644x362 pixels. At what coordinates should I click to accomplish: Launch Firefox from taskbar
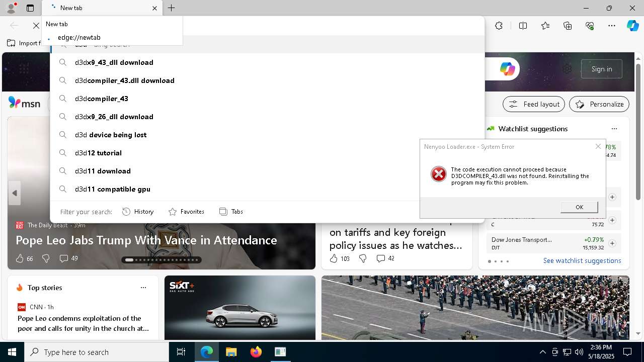pyautogui.click(x=256, y=352)
